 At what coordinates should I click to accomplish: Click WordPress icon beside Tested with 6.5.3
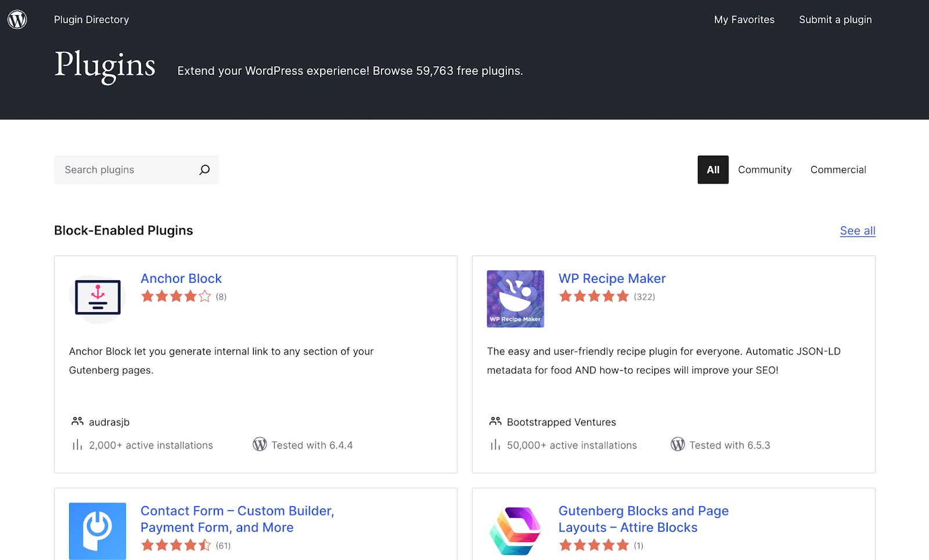(x=678, y=445)
